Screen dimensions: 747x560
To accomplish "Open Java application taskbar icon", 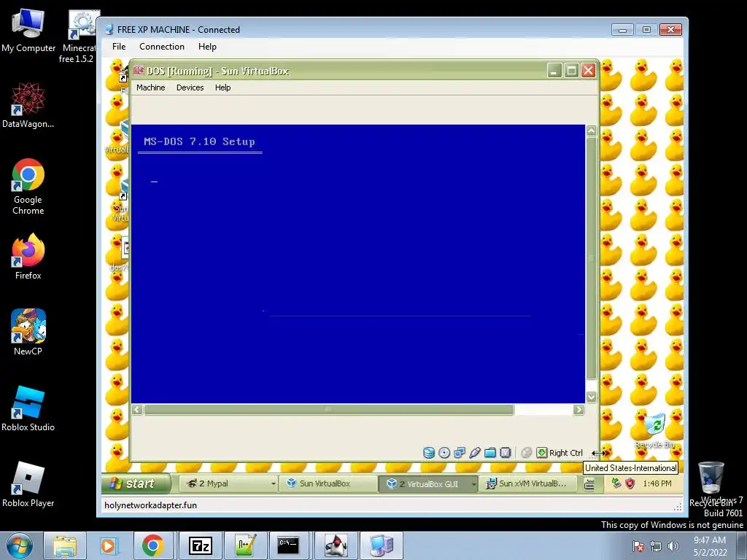I will click(x=336, y=545).
